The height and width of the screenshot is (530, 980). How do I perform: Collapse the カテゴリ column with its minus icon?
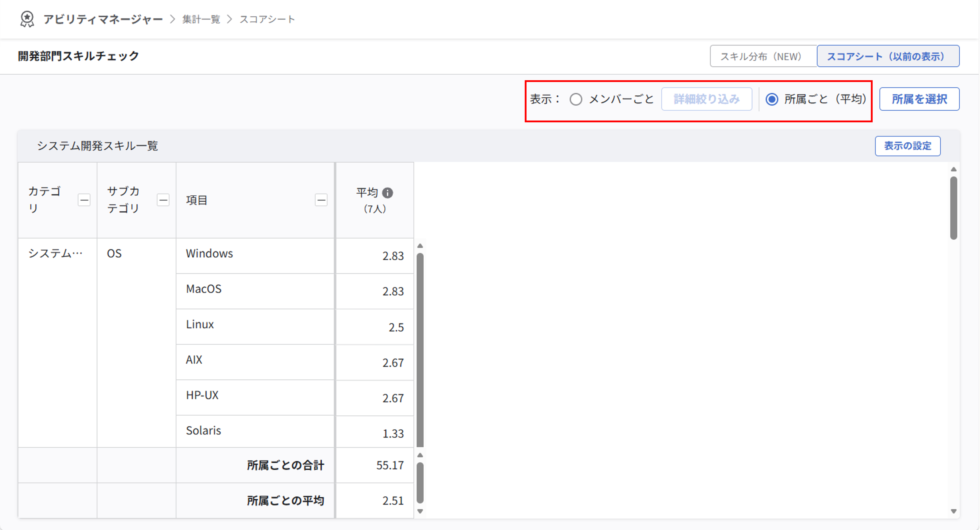coord(84,200)
